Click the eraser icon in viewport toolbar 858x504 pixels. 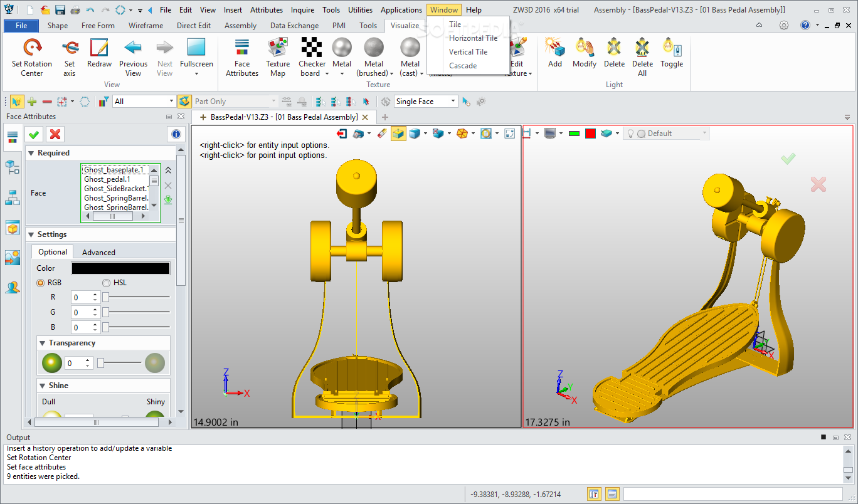tap(382, 134)
